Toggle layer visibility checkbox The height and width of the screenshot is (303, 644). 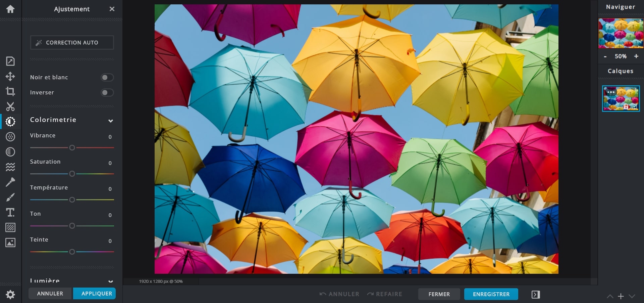pos(634,106)
